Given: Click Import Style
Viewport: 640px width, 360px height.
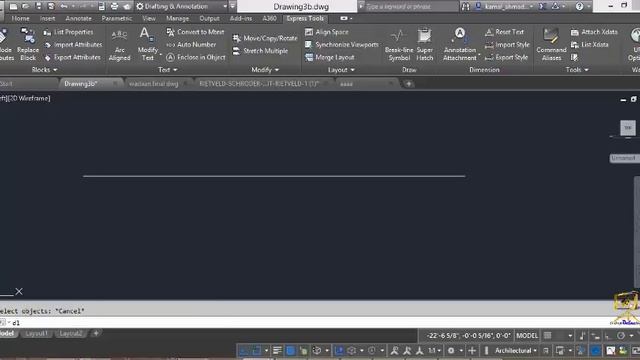Looking at the screenshot, I should (507, 44).
